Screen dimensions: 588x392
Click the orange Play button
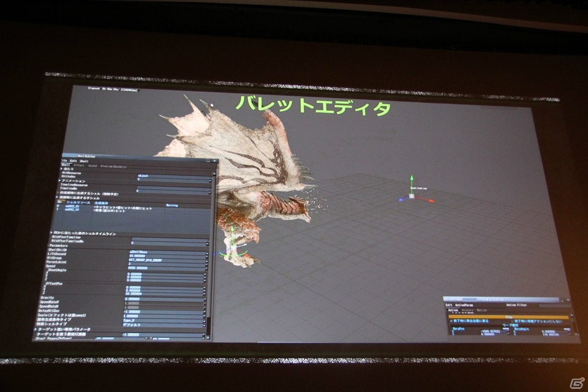(508, 317)
